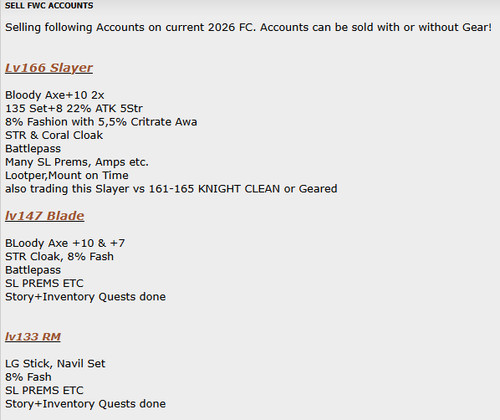The image size is (500, 420).
Task: Click the 'LG Stick, Navil Set' line
Action: tap(55, 363)
